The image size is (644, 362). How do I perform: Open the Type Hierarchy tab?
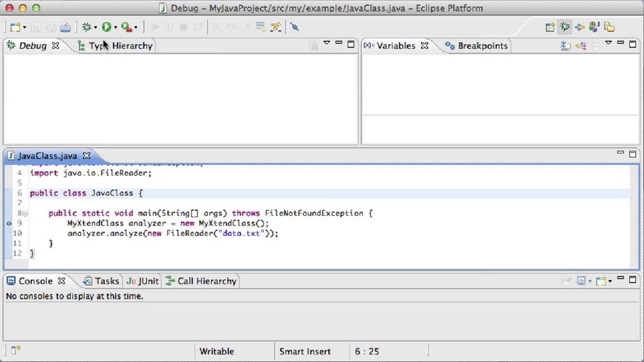click(115, 46)
